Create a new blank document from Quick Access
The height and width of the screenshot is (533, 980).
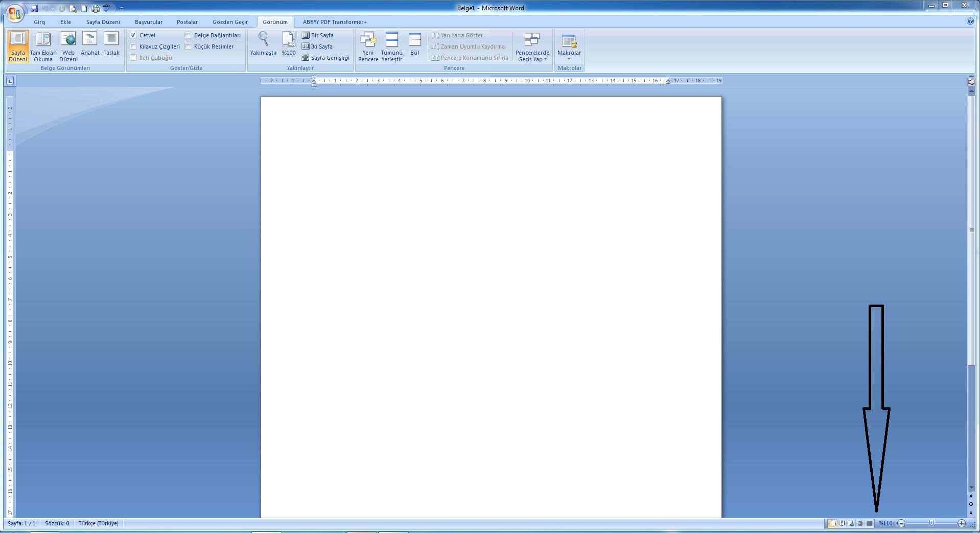(x=84, y=8)
